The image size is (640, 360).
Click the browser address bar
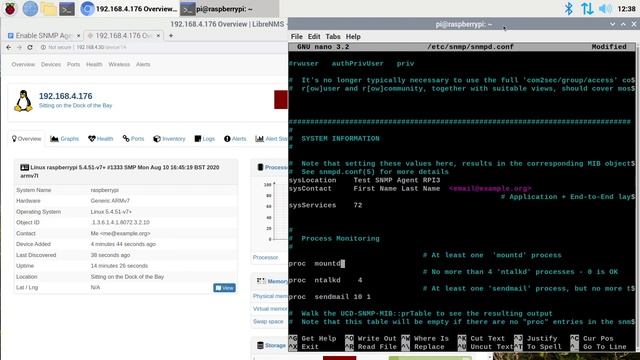point(163,47)
